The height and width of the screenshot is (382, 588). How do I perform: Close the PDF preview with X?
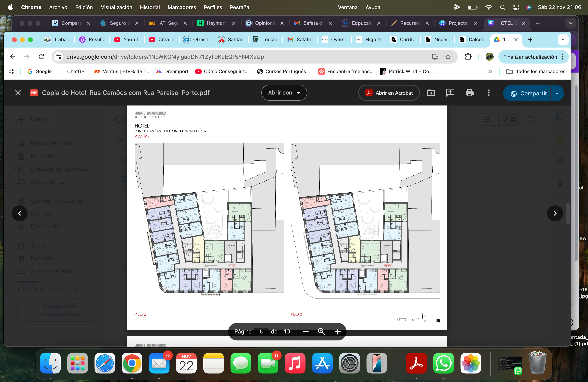[18, 93]
